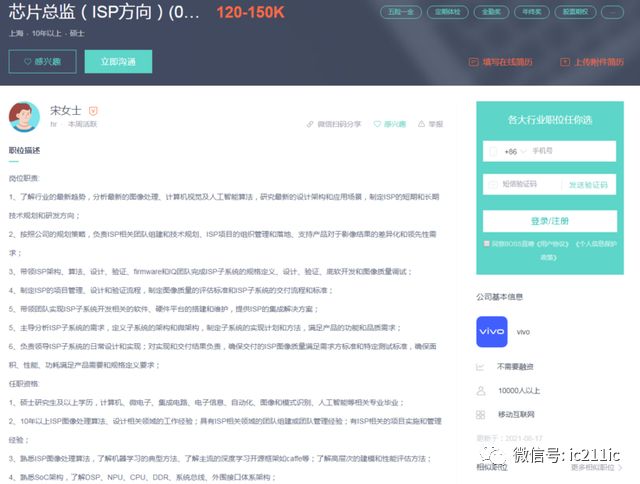Click the vivo company logo
640x484 pixels.
(492, 332)
